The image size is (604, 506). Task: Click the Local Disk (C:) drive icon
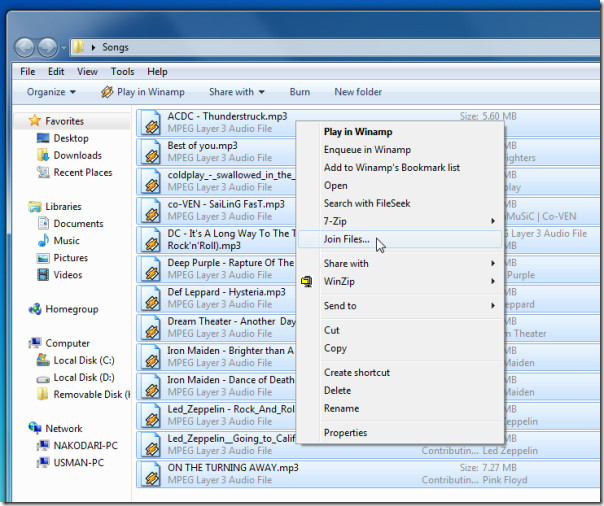(43, 360)
